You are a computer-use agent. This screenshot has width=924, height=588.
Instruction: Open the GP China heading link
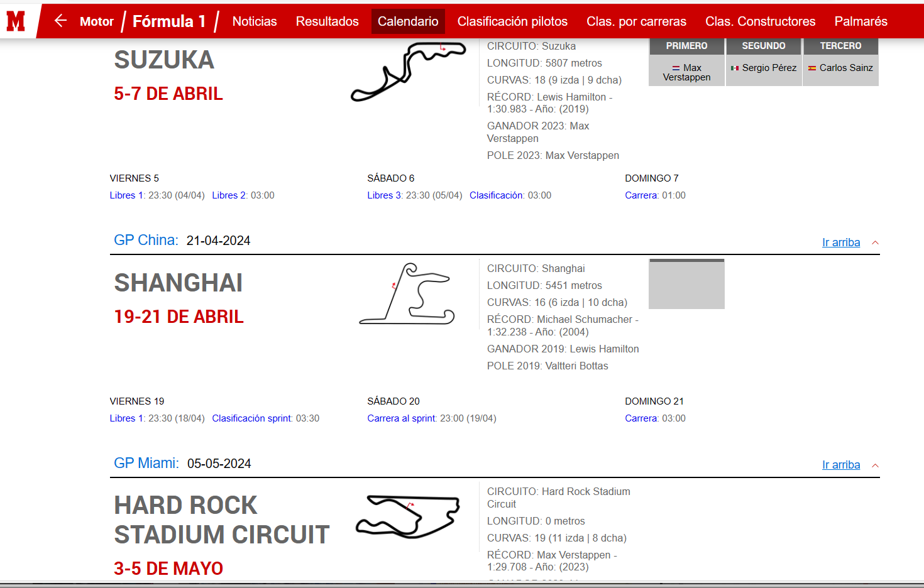pos(146,240)
